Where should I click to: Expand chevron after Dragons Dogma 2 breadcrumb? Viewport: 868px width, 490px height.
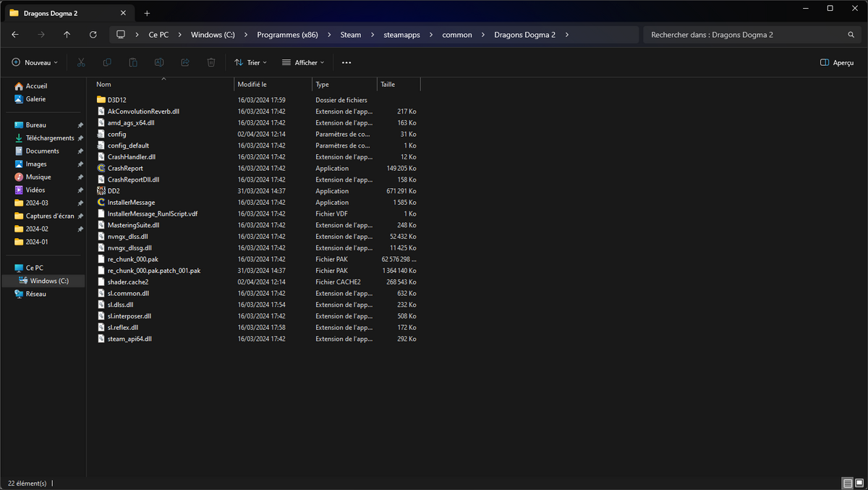pyautogui.click(x=567, y=35)
